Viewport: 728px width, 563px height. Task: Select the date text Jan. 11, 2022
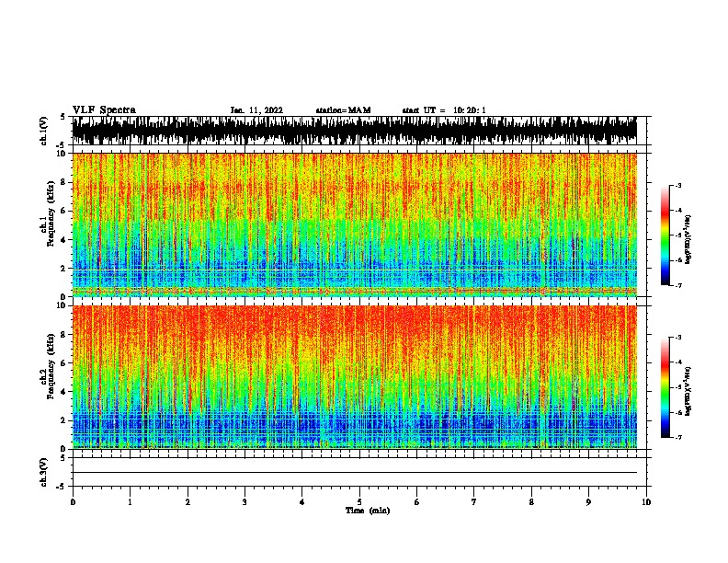[x=256, y=110]
